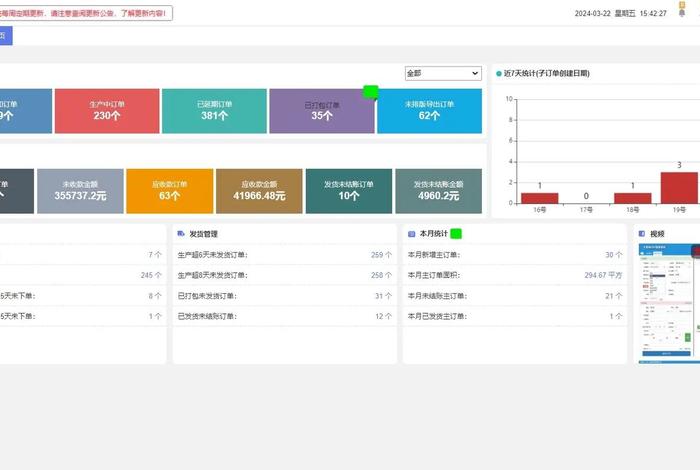The image size is (700, 470).
Task: Select the 本月未结账主订单 row label
Action: click(x=437, y=296)
